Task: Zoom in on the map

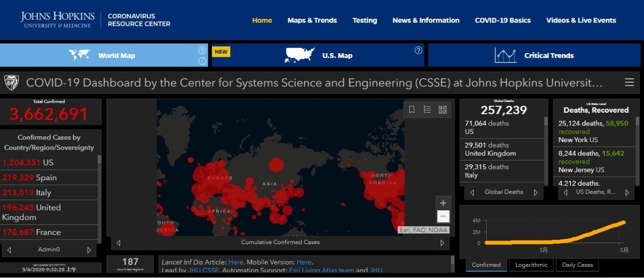Action: pos(443,203)
